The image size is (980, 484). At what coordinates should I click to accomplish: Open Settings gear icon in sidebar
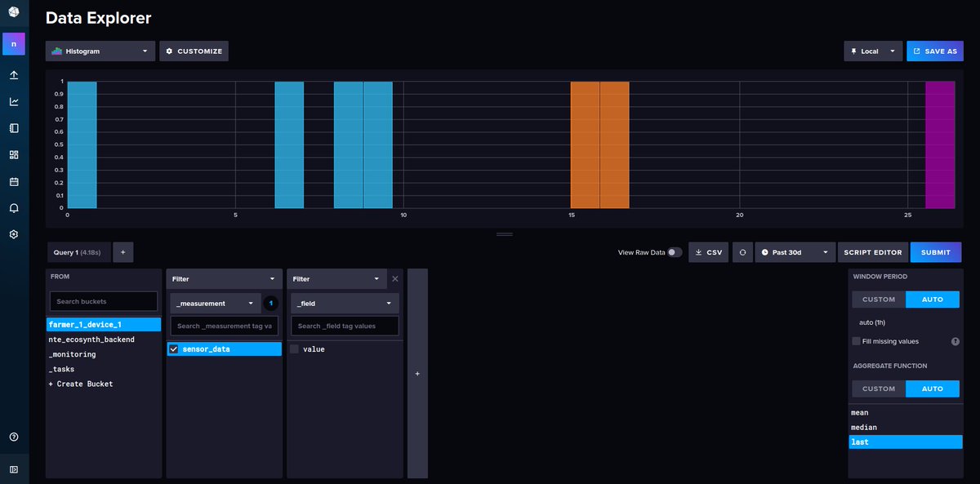pyautogui.click(x=14, y=234)
